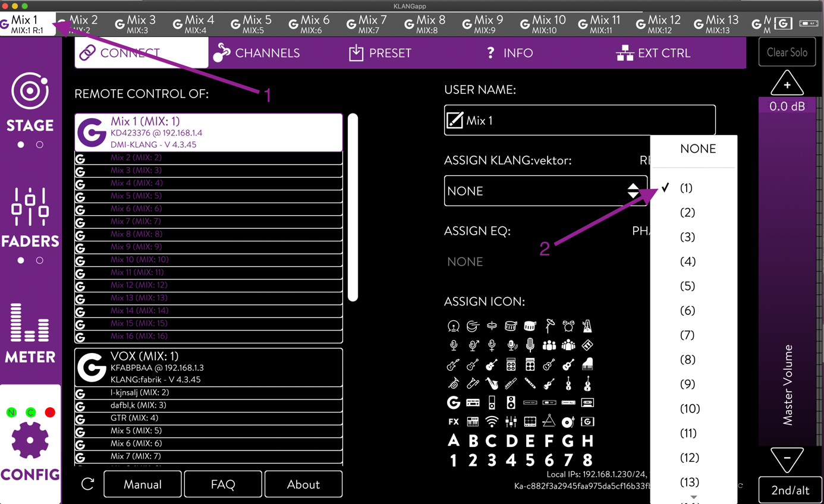The width and height of the screenshot is (824, 504).
Task: Switch to the CHANNELS tab
Action: coord(256,53)
